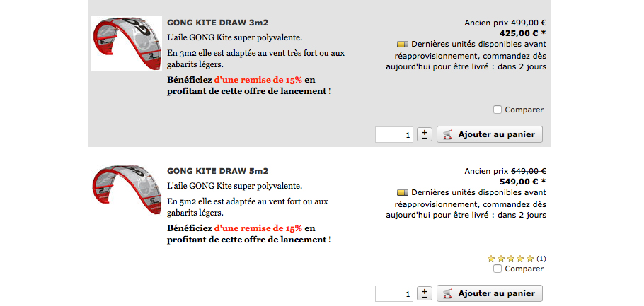
Task: Focus the quantity field of the 5m2 kite
Action: pyautogui.click(x=394, y=294)
